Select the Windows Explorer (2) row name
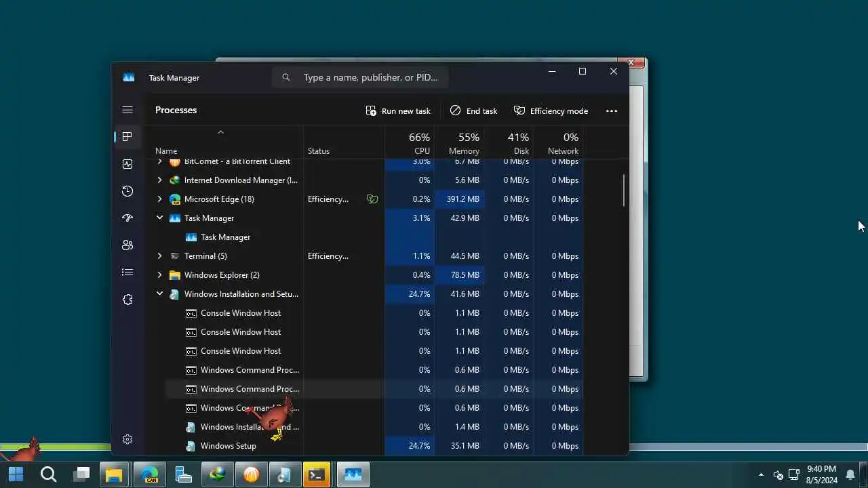 [x=222, y=275]
